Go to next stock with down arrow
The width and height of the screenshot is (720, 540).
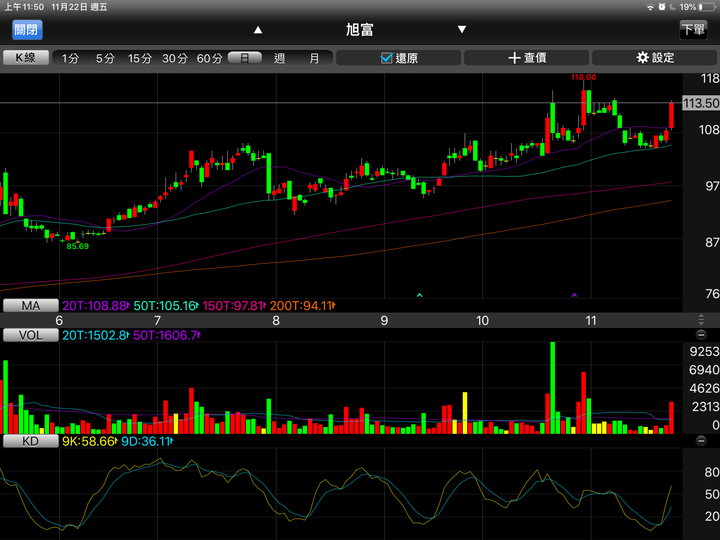pyautogui.click(x=462, y=29)
